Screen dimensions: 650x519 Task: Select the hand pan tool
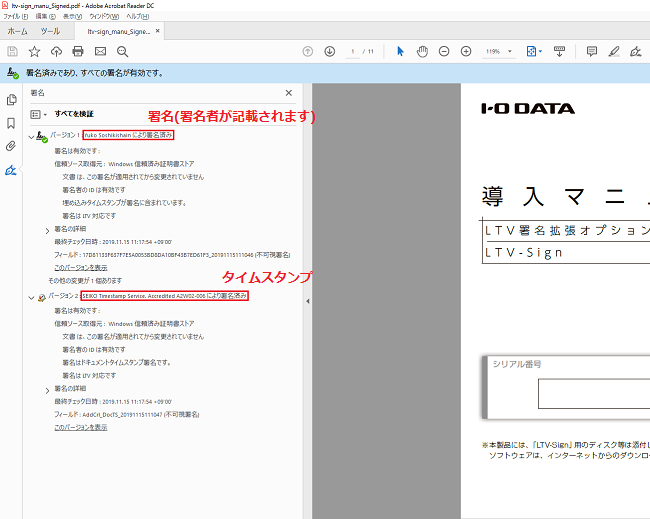pyautogui.click(x=422, y=51)
